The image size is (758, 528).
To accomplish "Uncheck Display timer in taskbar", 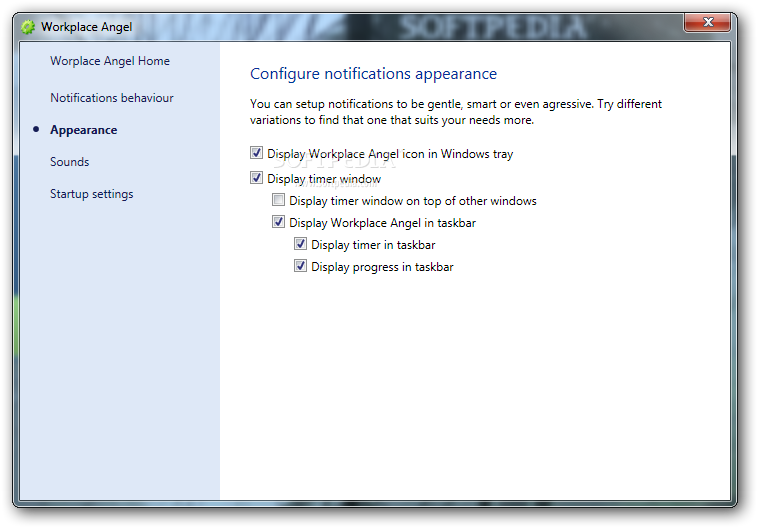I will click(x=300, y=244).
